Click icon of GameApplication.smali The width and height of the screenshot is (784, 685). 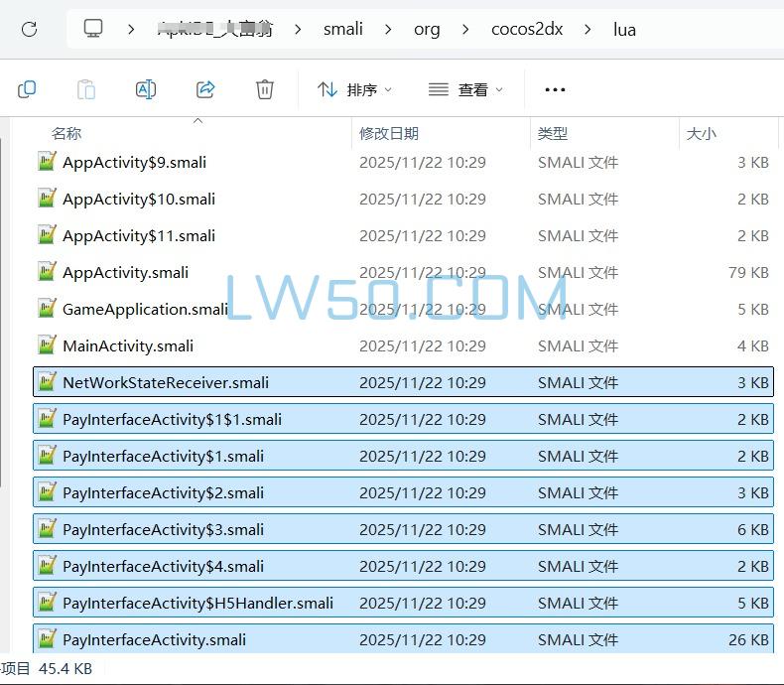point(47,309)
